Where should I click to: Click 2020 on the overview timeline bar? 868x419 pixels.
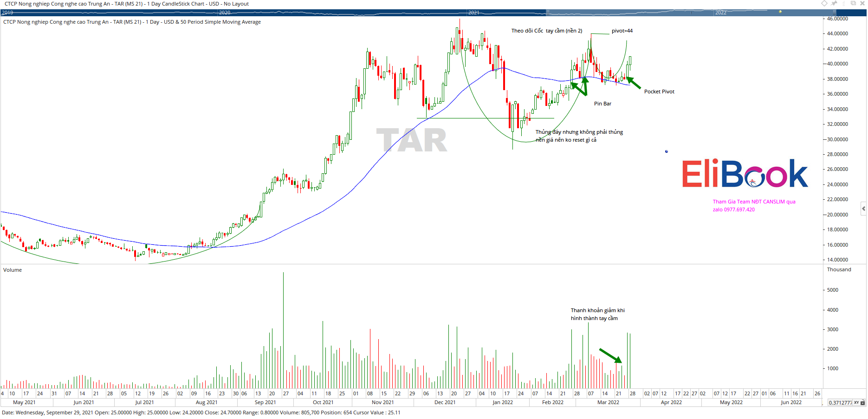pyautogui.click(x=225, y=13)
